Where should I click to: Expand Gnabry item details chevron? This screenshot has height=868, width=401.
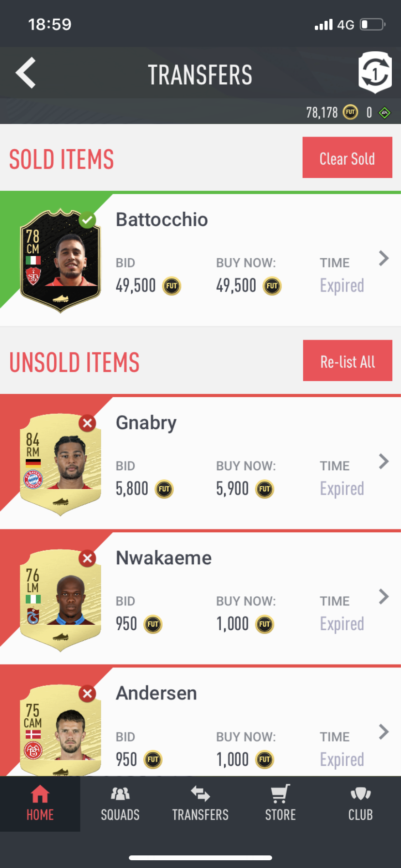point(384,462)
